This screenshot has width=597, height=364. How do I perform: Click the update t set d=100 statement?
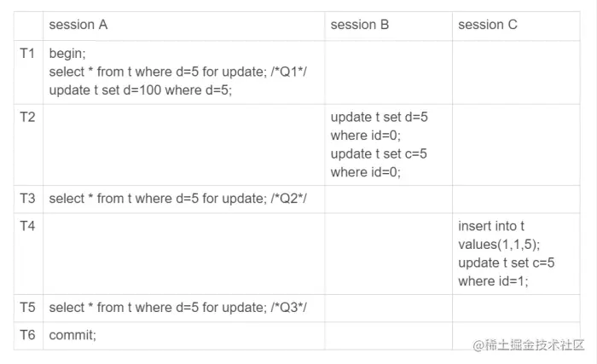(140, 90)
